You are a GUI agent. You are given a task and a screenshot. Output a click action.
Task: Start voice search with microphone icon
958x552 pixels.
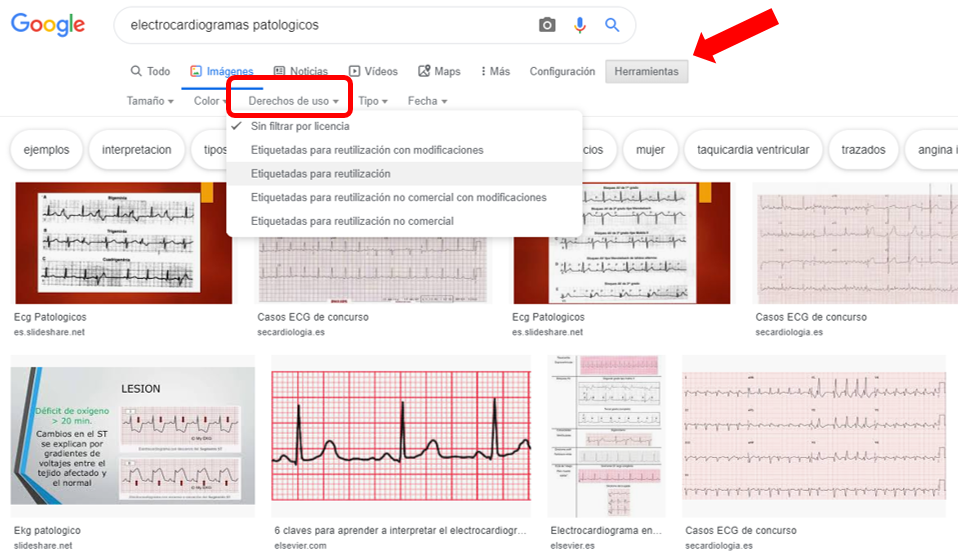(x=580, y=25)
